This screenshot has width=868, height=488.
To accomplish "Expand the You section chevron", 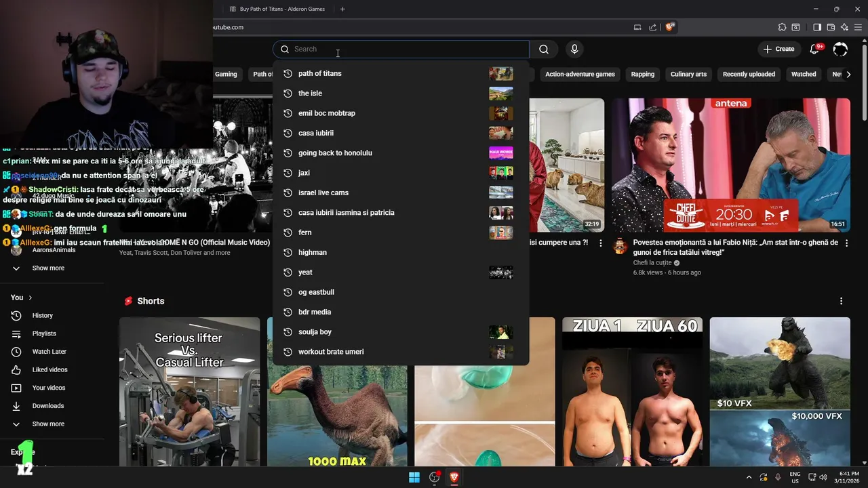I will (30, 298).
